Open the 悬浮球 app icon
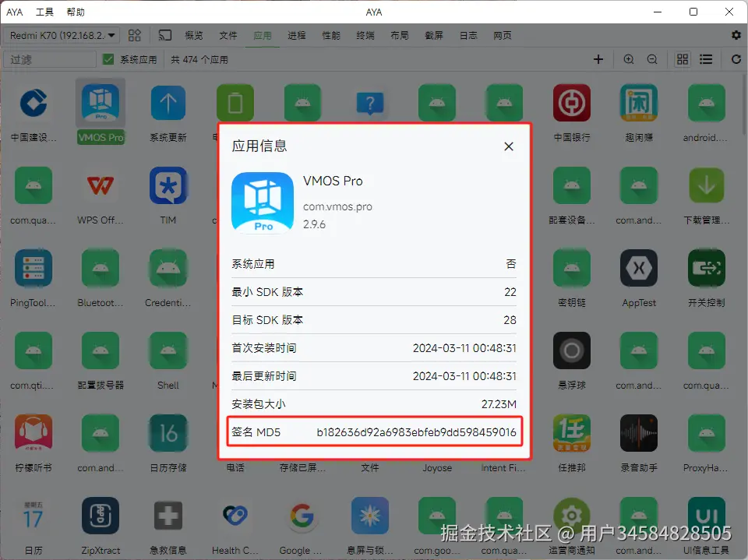Image resolution: width=748 pixels, height=560 pixels. coord(571,350)
